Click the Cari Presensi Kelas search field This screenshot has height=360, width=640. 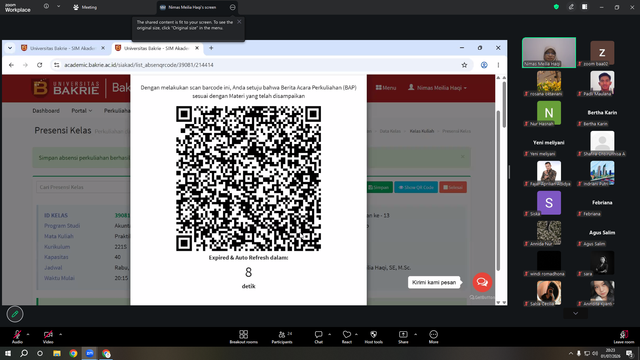(x=83, y=187)
